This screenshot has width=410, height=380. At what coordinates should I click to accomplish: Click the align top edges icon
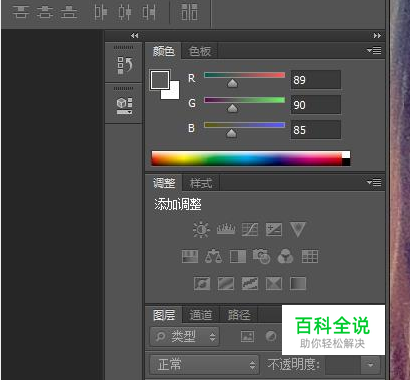pyautogui.click(x=20, y=12)
